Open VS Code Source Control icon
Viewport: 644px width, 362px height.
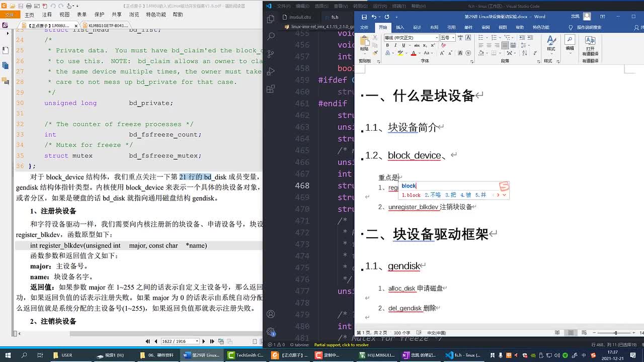click(x=271, y=54)
